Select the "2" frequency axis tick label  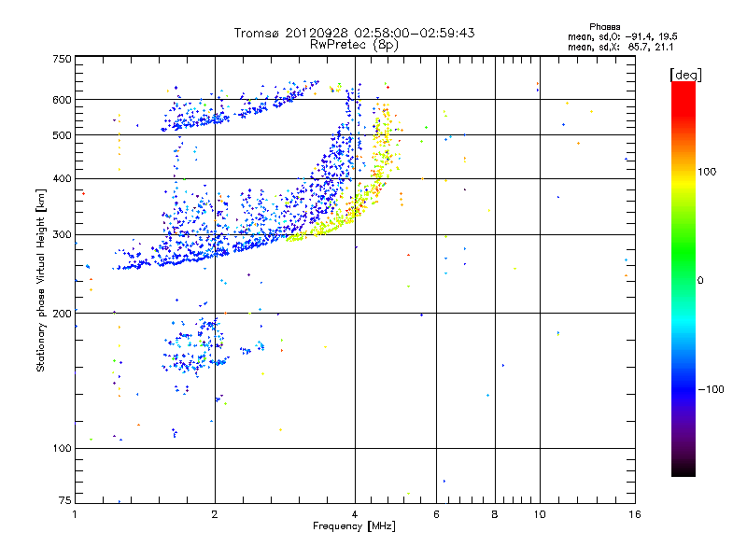(x=215, y=514)
